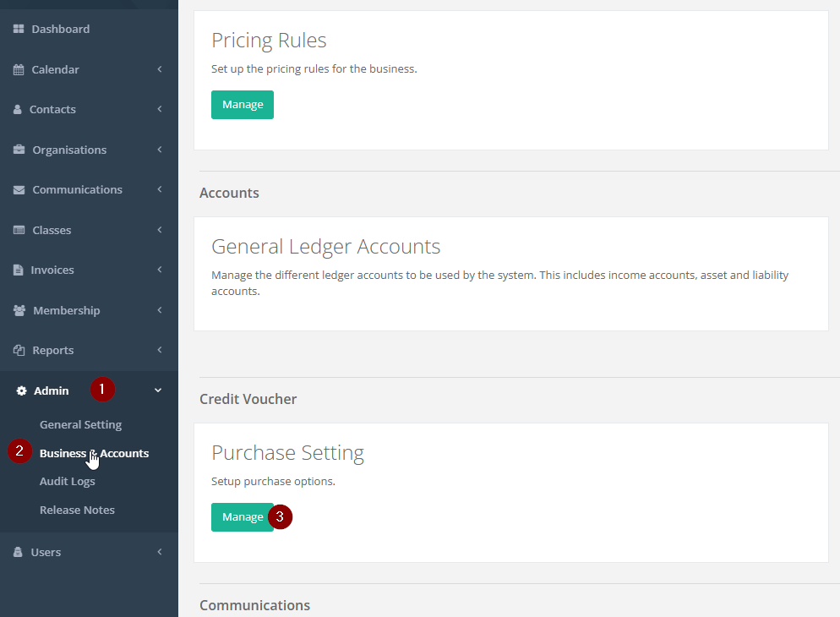Click the Admin gear icon
The width and height of the screenshot is (840, 617).
22,391
